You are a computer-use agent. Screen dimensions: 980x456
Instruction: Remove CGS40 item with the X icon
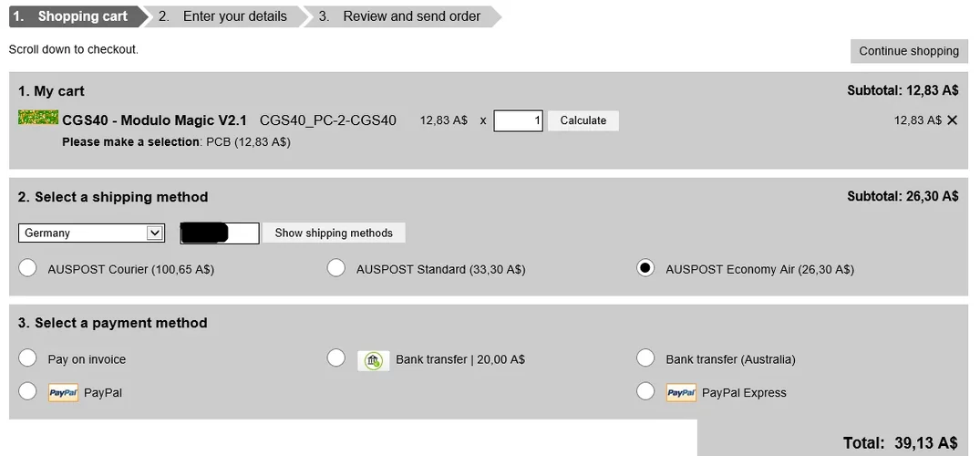952,120
